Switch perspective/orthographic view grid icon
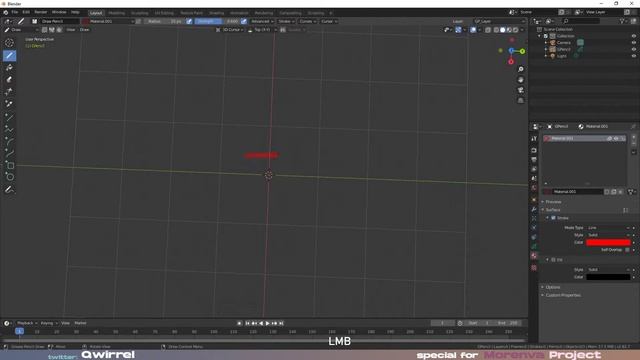 (520, 100)
